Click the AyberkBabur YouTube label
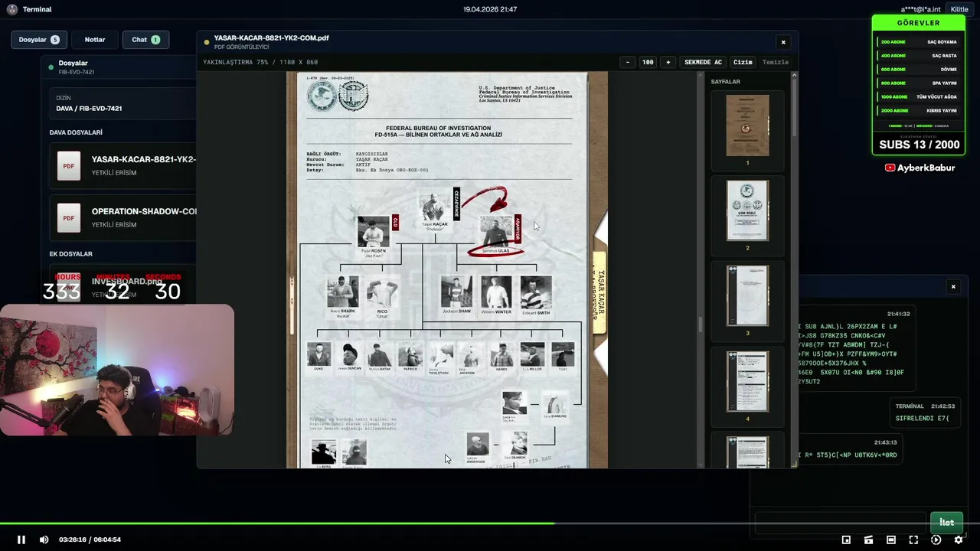Image resolution: width=980 pixels, height=551 pixels. pyautogui.click(x=926, y=168)
